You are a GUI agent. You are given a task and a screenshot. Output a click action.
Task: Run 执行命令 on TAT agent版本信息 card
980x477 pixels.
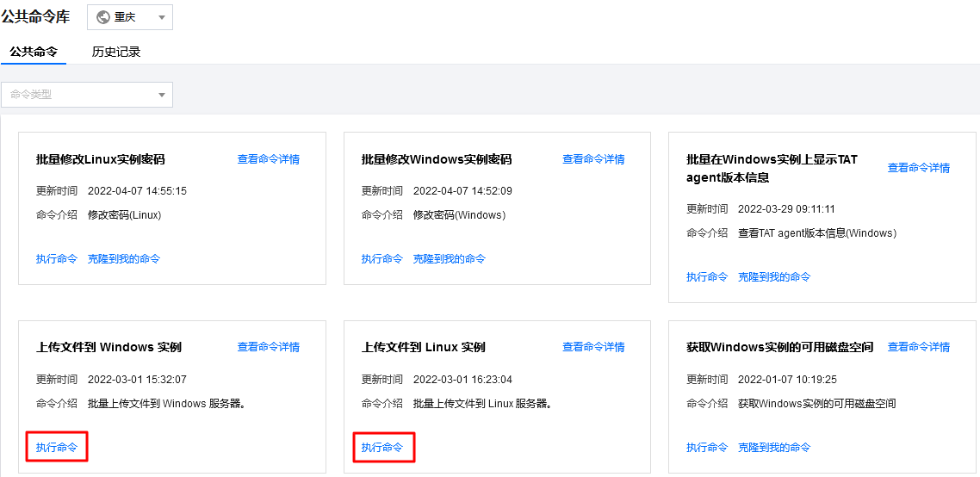pyautogui.click(x=707, y=277)
